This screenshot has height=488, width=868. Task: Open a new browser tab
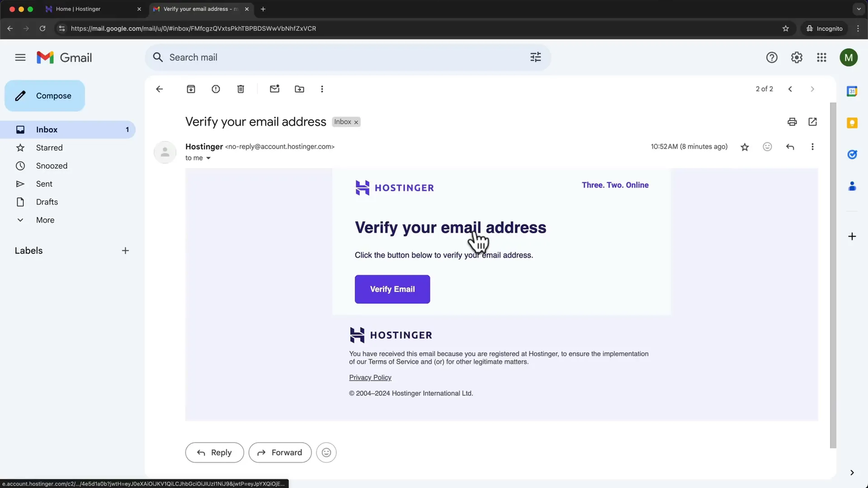point(263,9)
